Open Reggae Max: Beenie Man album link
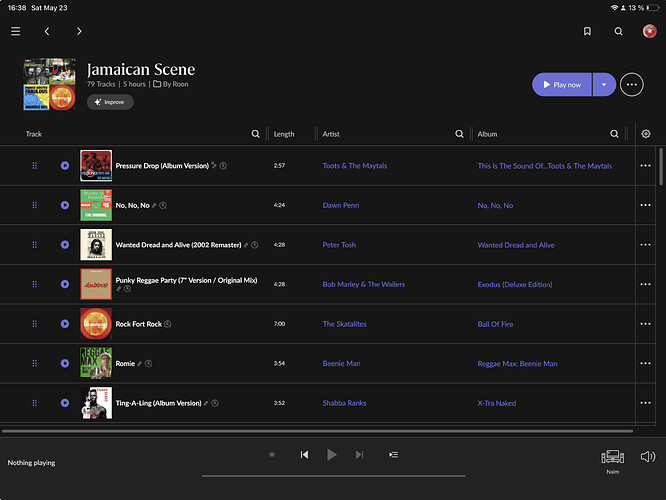 tap(517, 363)
